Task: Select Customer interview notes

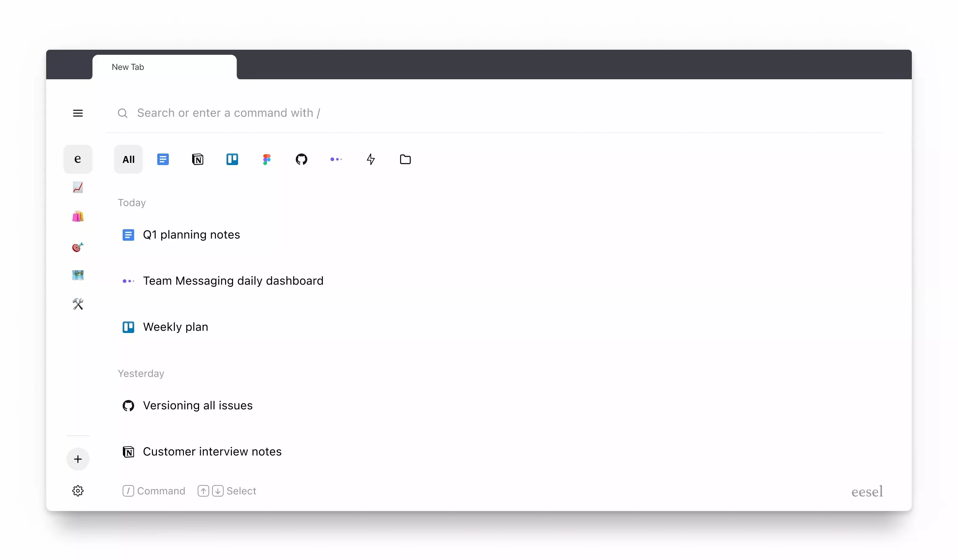Action: 212,451
